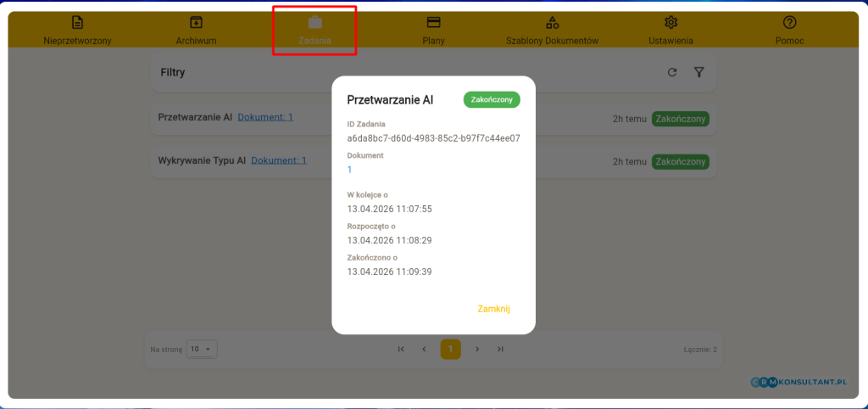Open Dokument: 1 link in Wykrywanie Typu AI row
This screenshot has height=409, width=868.
(x=279, y=160)
